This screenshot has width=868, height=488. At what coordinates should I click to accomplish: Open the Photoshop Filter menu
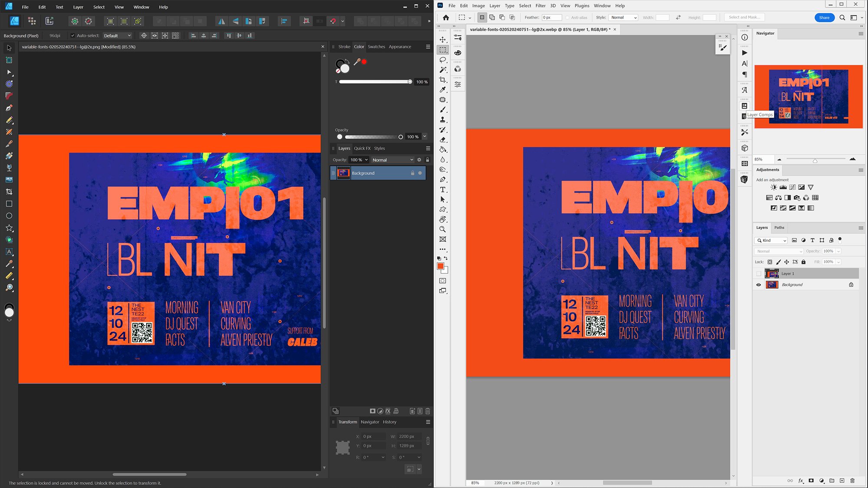pos(540,6)
